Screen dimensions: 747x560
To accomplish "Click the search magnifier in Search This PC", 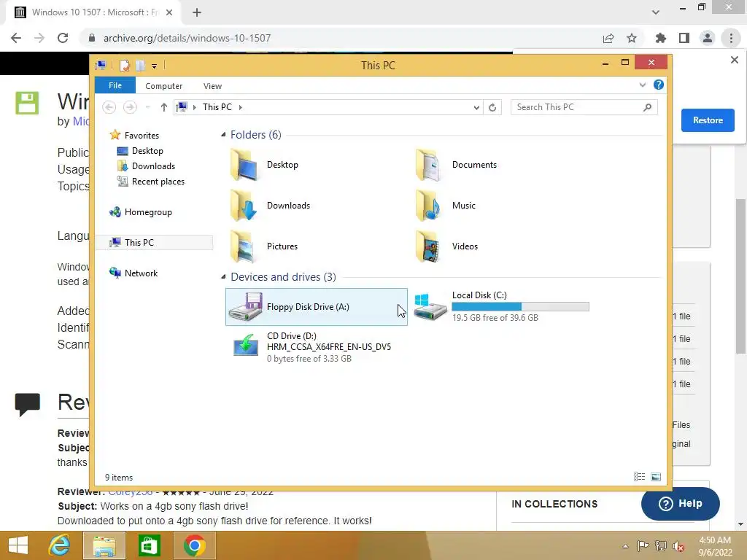I will 647,108.
